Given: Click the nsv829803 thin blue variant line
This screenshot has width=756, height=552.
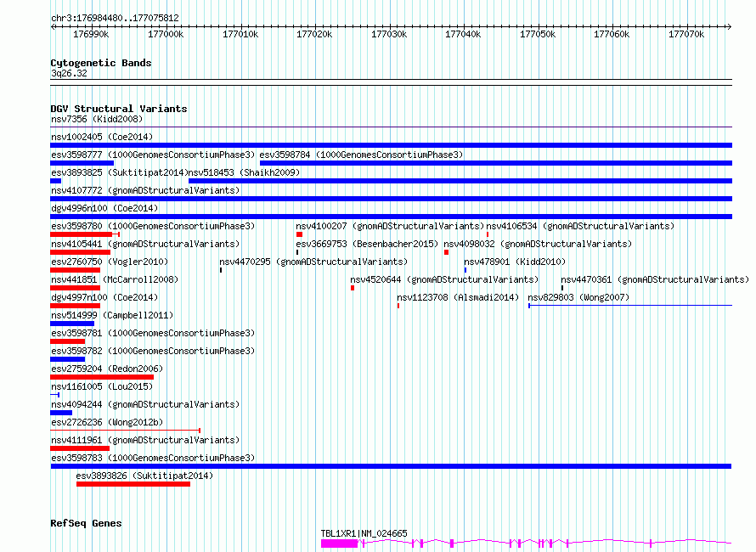Looking at the screenshot, I should click(x=630, y=306).
